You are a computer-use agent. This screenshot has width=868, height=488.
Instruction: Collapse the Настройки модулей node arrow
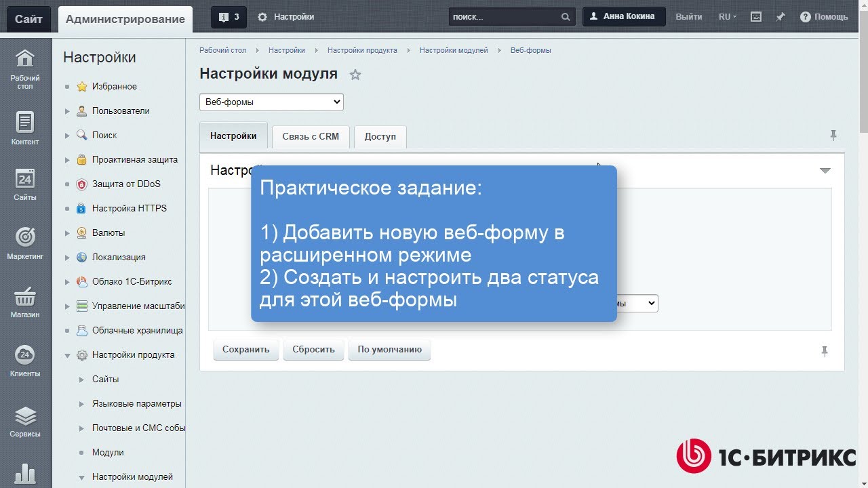(82, 477)
